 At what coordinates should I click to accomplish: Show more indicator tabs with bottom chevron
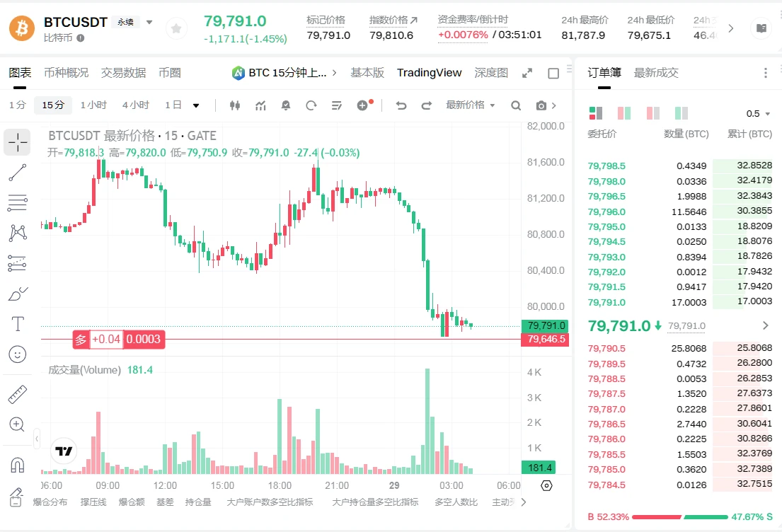pyautogui.click(x=523, y=502)
